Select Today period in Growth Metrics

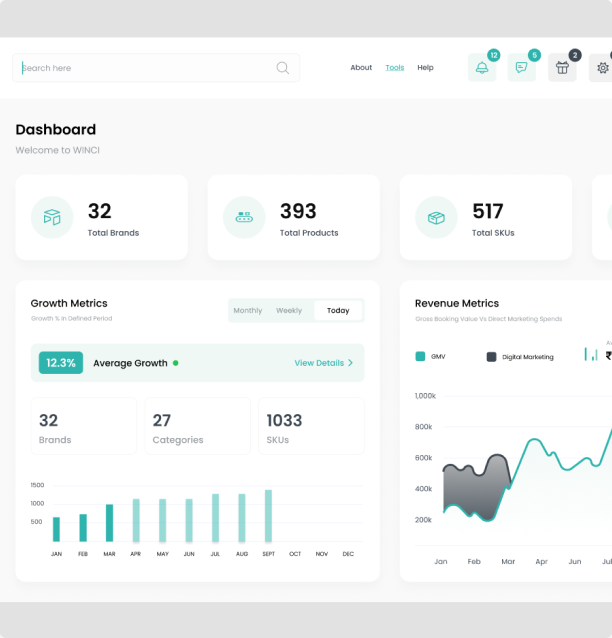(338, 311)
